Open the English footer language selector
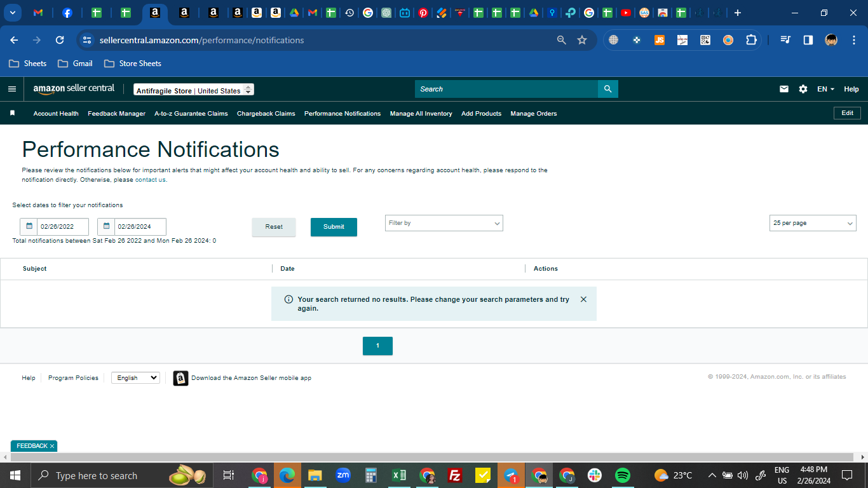The width and height of the screenshot is (868, 488). [135, 377]
